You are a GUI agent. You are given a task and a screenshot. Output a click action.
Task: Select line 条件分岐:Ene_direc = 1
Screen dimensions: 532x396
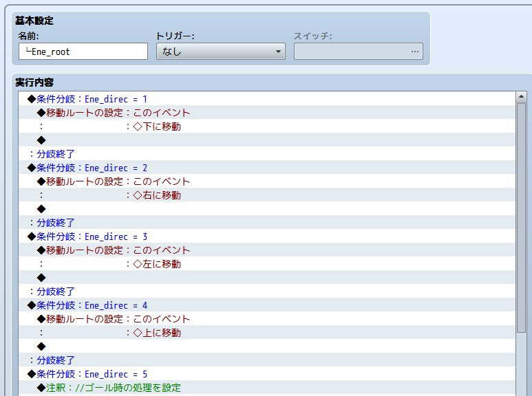point(267,99)
